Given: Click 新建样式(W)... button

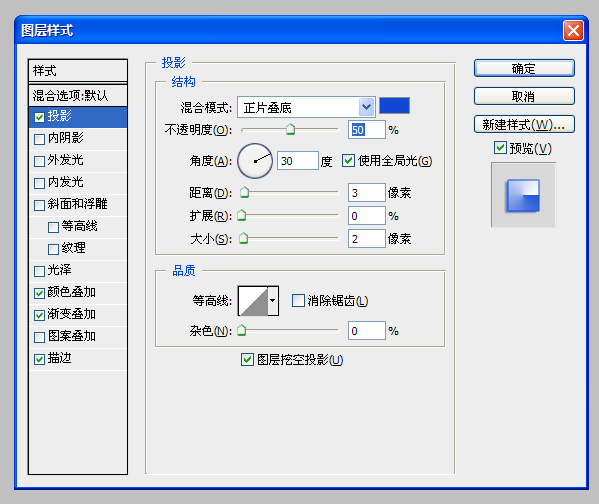Looking at the screenshot, I should pos(524,125).
